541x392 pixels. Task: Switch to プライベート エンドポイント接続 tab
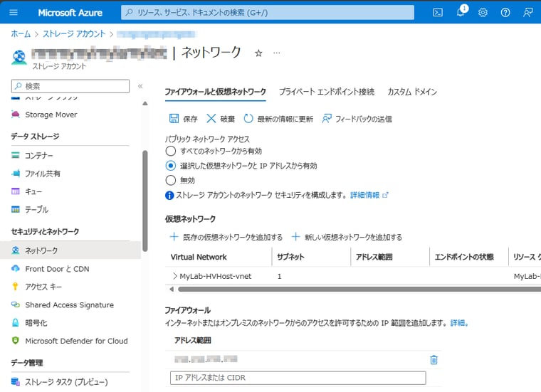point(327,92)
